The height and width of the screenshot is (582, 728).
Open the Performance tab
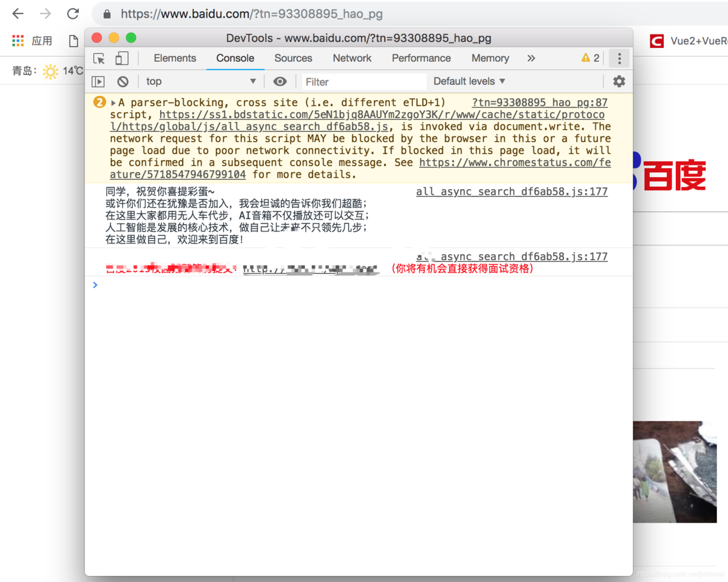[x=421, y=58]
